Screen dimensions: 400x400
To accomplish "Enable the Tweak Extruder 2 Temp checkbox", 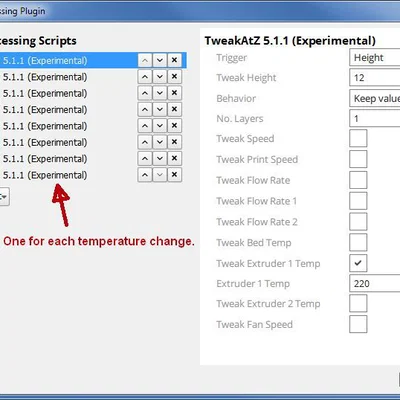I will (358, 303).
